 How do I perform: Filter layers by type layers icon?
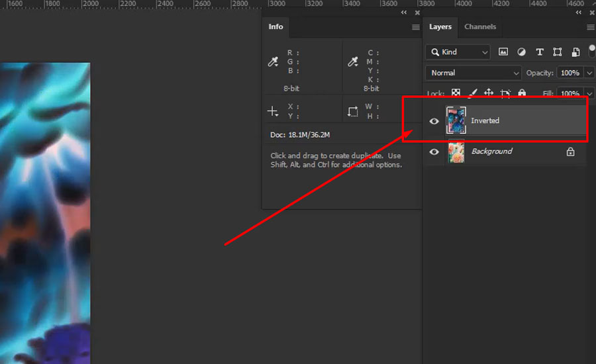coord(539,52)
